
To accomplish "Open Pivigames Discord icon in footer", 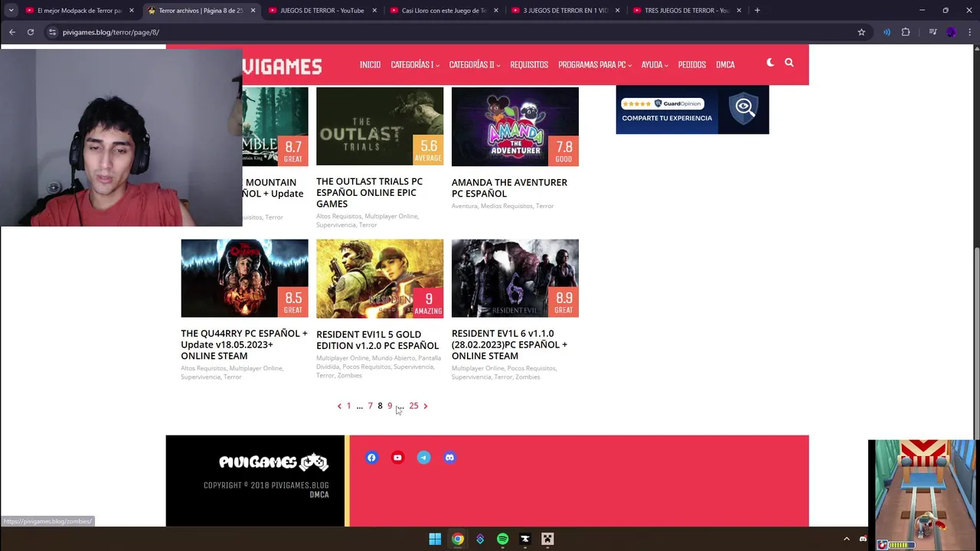I will [449, 458].
